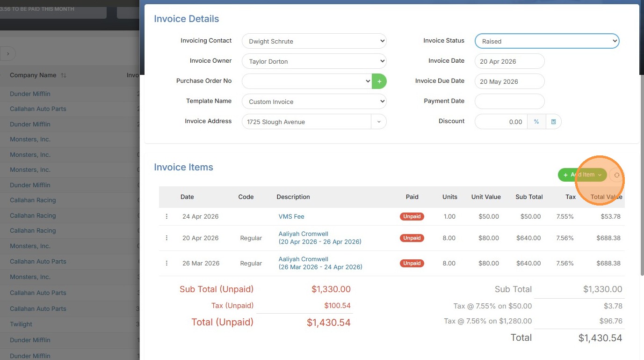Open the kebab menu for the 20 Apr 2026 row
644x360 pixels.
[166, 238]
